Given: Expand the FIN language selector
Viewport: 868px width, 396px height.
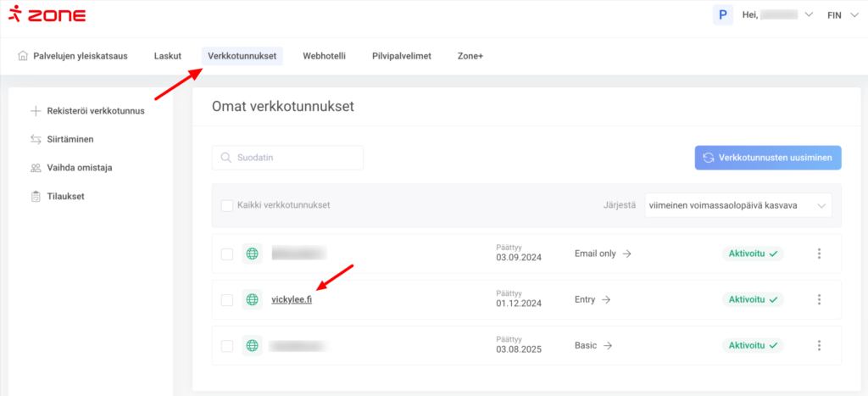Looking at the screenshot, I should pos(841,15).
